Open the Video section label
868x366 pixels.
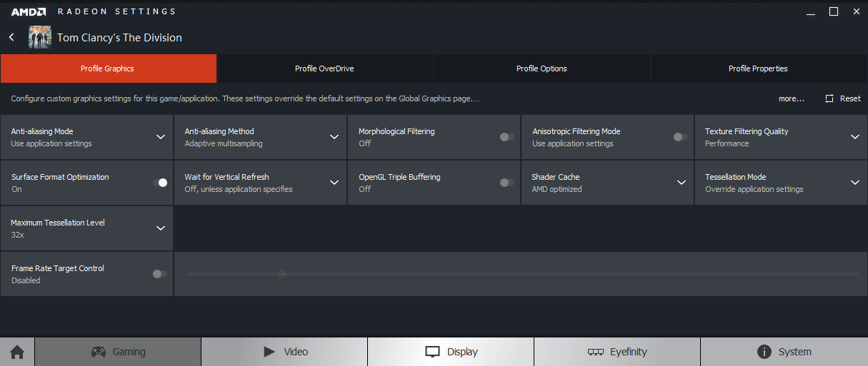coord(296,352)
